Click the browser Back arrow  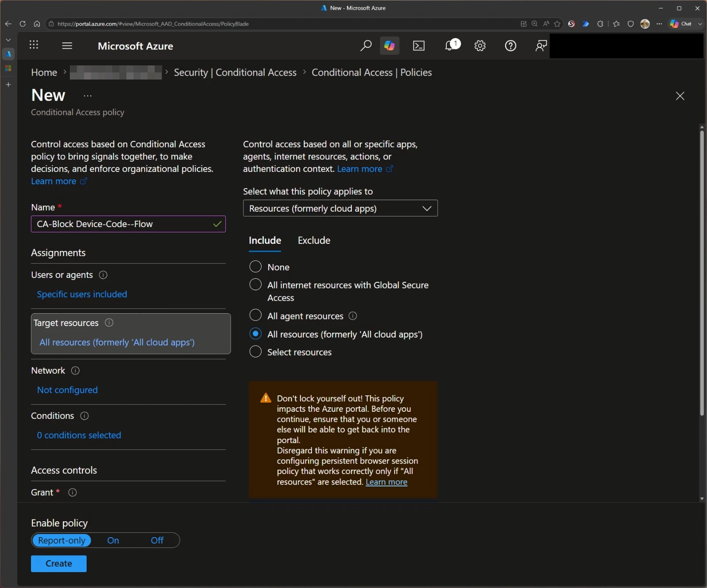tap(8, 24)
